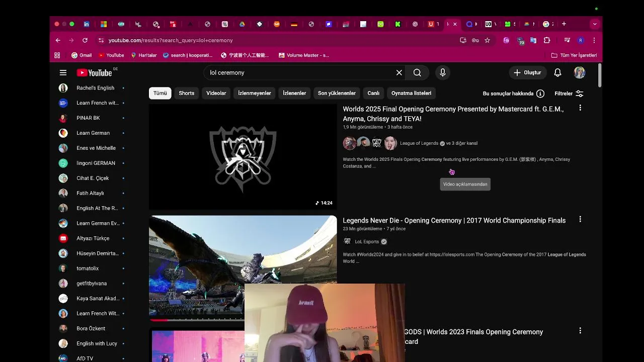This screenshot has width=644, height=362.
Task: Open the 'Bu sonuçlar hakkında' info icon
Action: [x=540, y=94]
